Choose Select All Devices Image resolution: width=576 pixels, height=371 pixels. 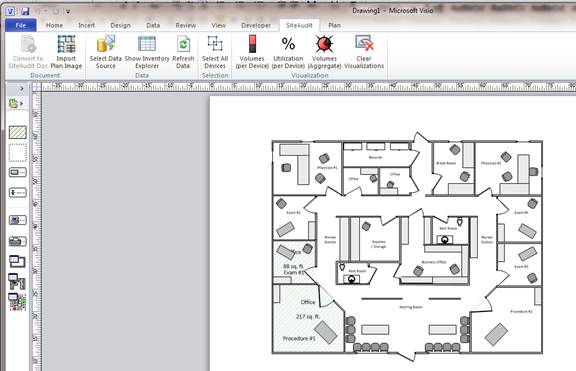215,52
